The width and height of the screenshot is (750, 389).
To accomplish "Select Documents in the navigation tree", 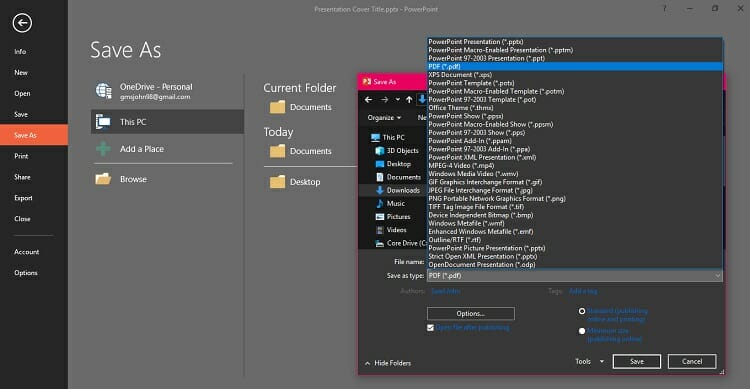I will pyautogui.click(x=398, y=177).
